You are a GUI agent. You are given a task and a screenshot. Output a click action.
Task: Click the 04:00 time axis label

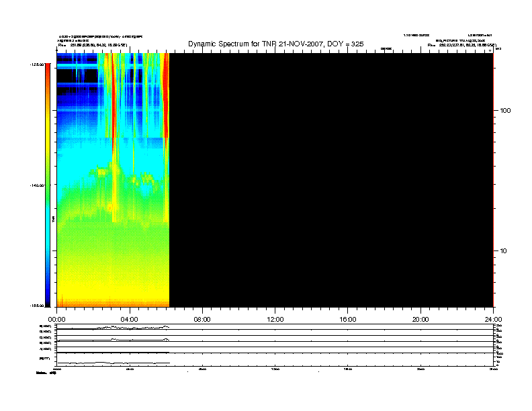click(130, 320)
